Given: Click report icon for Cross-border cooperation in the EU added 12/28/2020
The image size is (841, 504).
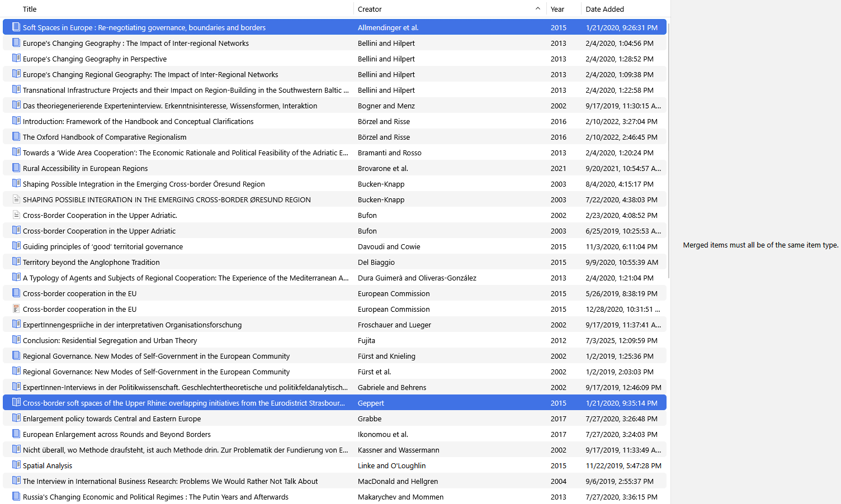Looking at the screenshot, I should 16,308.
